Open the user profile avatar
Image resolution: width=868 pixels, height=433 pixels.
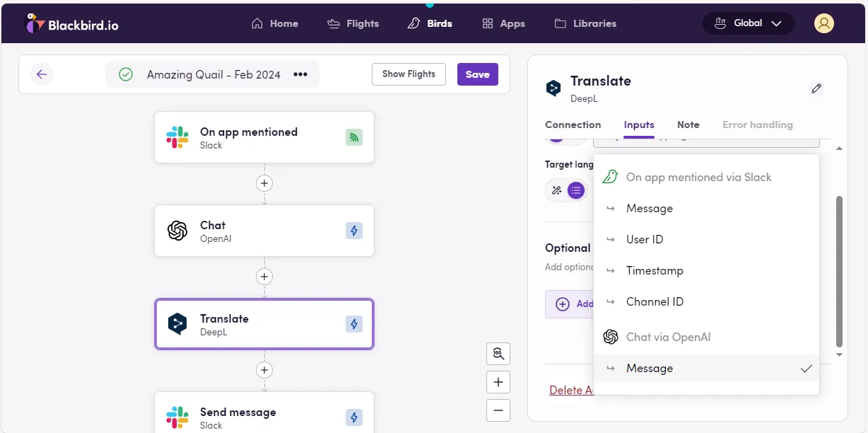coord(823,23)
